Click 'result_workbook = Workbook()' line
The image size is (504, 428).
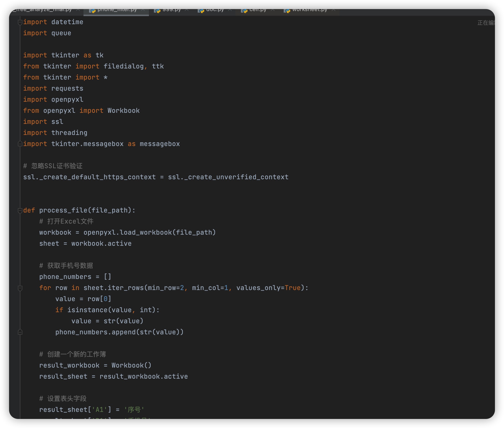point(95,366)
